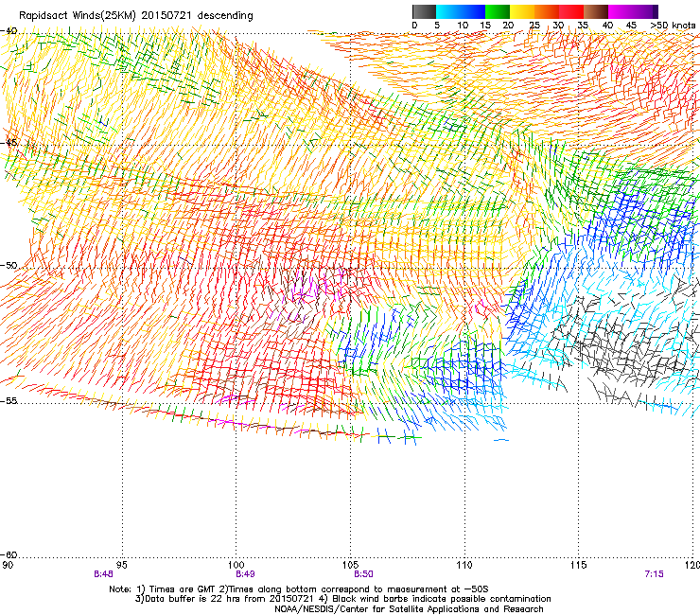
Task: Click the 115 longitude axis label
Action: click(579, 565)
